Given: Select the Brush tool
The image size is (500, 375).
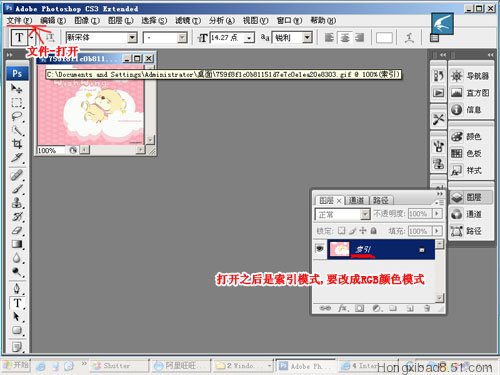Looking at the screenshot, I should point(16,189).
